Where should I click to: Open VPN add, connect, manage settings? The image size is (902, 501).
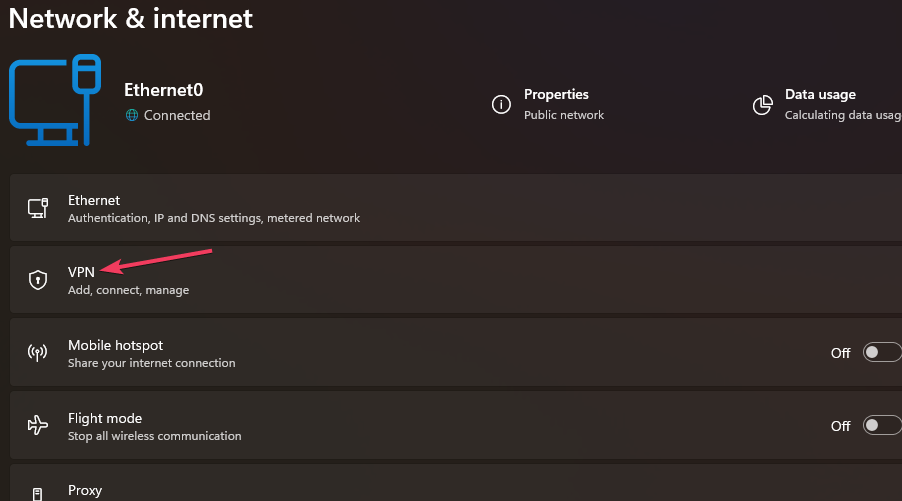click(128, 290)
